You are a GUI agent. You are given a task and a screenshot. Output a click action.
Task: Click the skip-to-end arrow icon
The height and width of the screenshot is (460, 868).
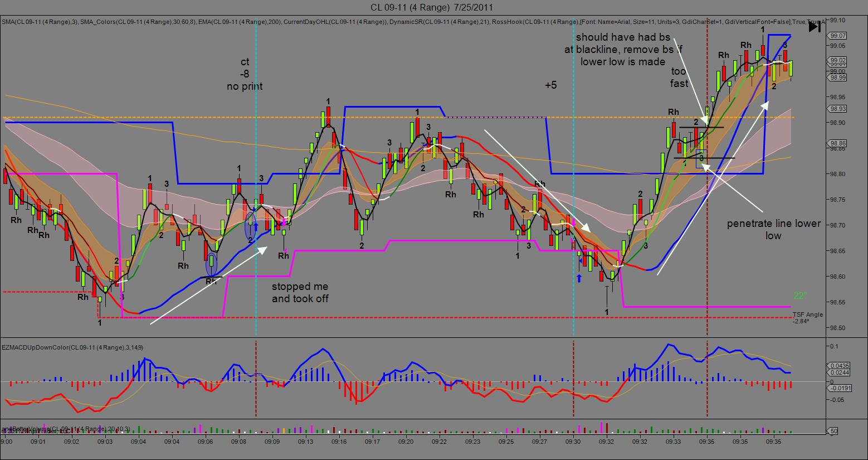point(814,27)
